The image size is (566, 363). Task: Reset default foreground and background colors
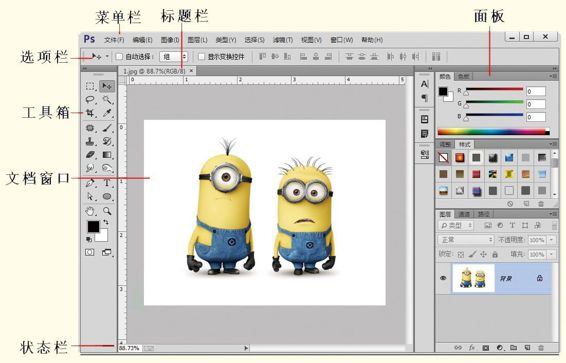[x=89, y=239]
